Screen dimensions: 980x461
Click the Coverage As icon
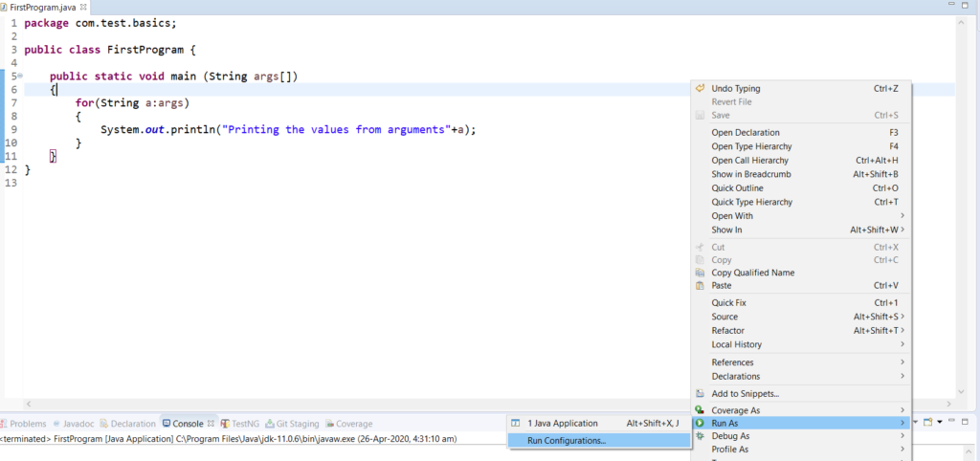click(701, 410)
